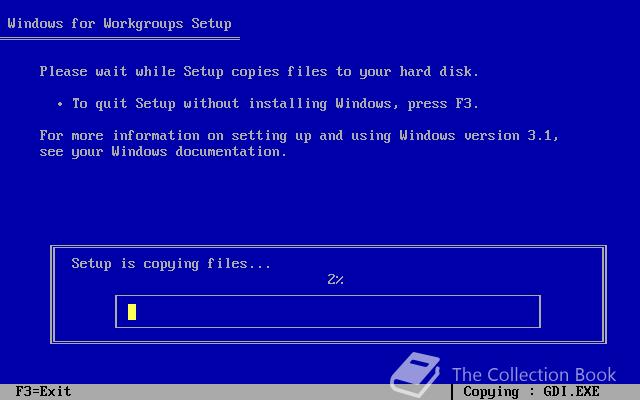Click the 2% progress percentage
640x400 pixels.
point(336,280)
